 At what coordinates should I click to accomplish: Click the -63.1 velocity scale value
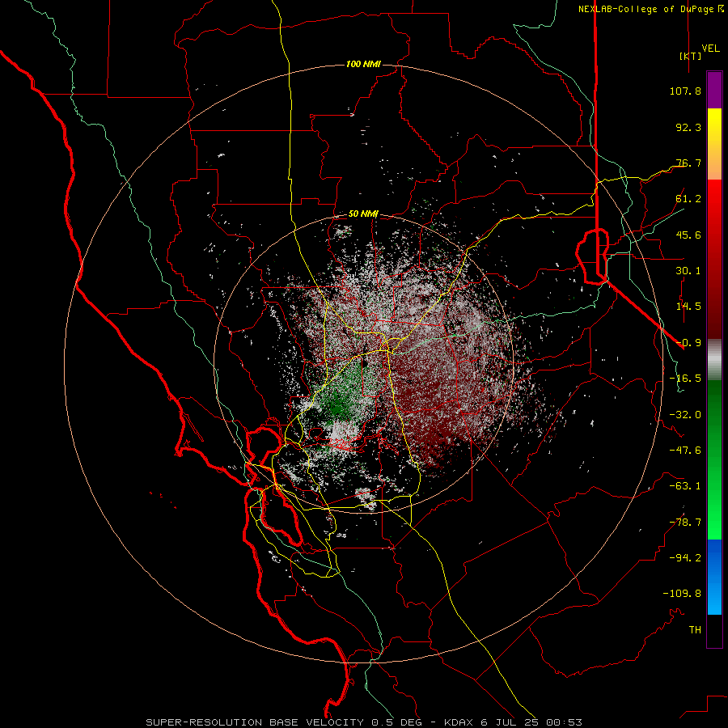(x=685, y=486)
